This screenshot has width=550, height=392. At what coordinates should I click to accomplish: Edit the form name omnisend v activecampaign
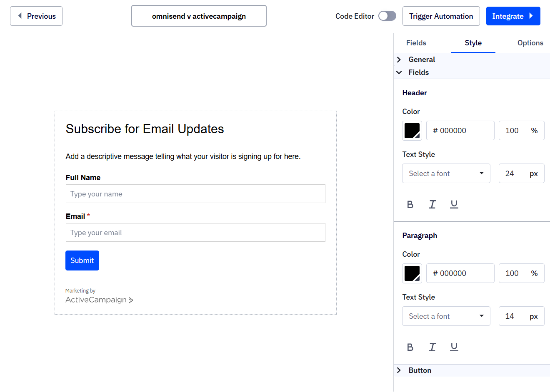(x=199, y=16)
